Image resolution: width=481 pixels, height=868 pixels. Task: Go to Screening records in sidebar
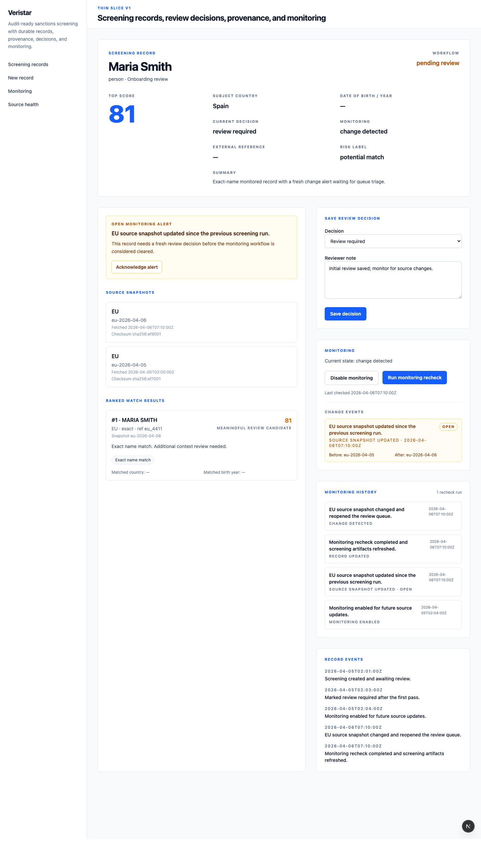(28, 64)
